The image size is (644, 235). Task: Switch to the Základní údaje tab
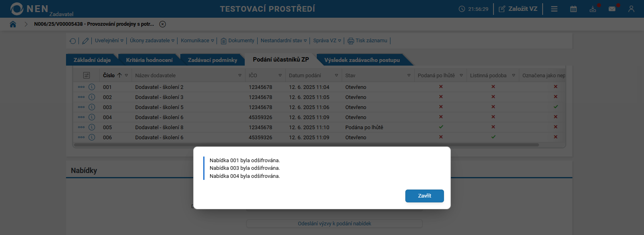point(92,60)
